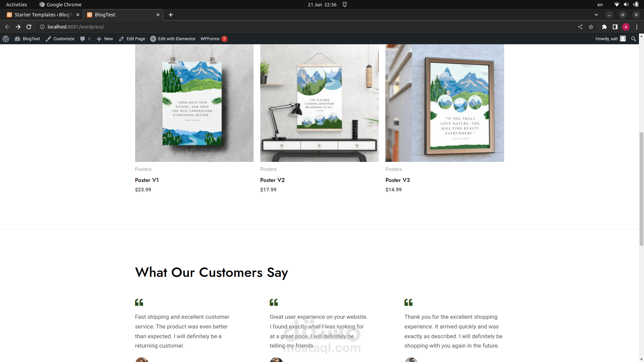This screenshot has height=362, width=644.
Task: Click Edit with Elementor
Action: (173, 39)
